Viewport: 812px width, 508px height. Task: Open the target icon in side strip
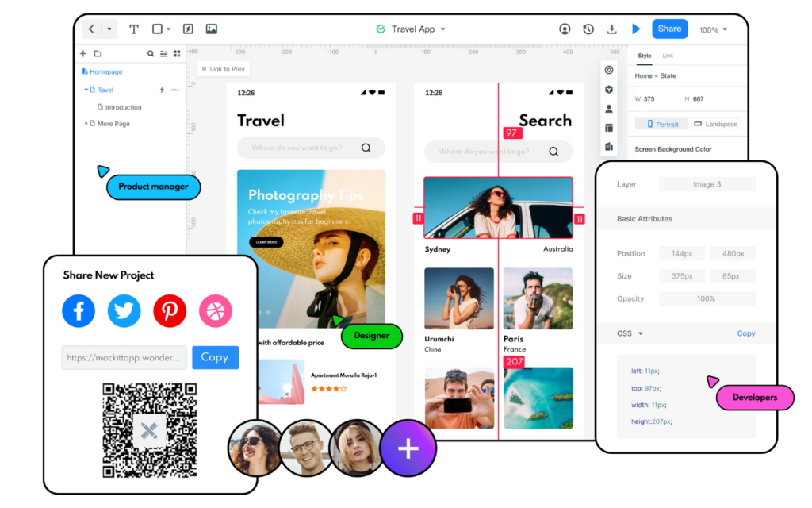click(609, 70)
